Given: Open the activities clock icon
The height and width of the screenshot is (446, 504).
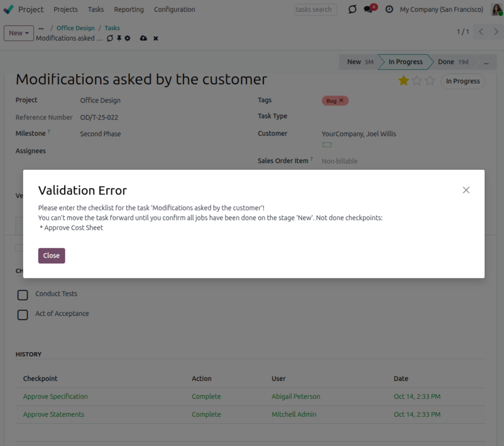Looking at the screenshot, I should coord(389,9).
